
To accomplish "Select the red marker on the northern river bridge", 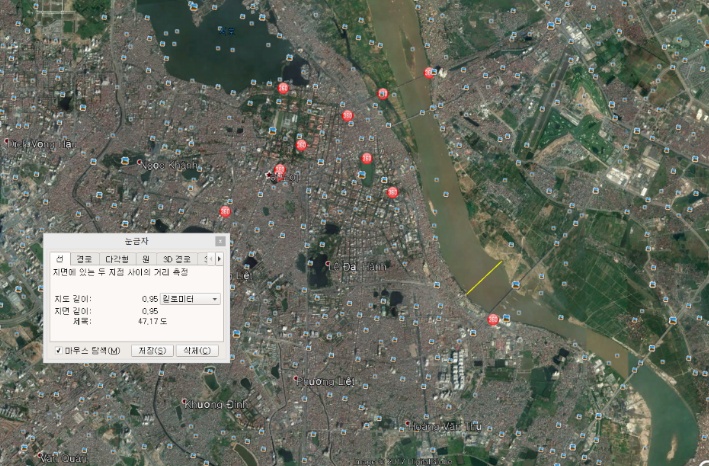I will (429, 72).
